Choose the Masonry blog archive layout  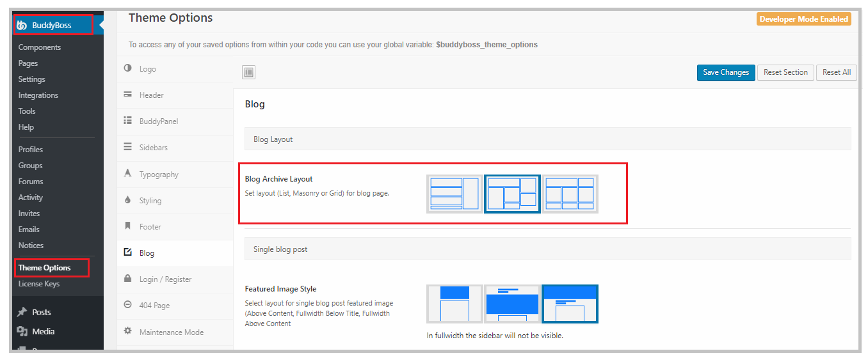512,194
